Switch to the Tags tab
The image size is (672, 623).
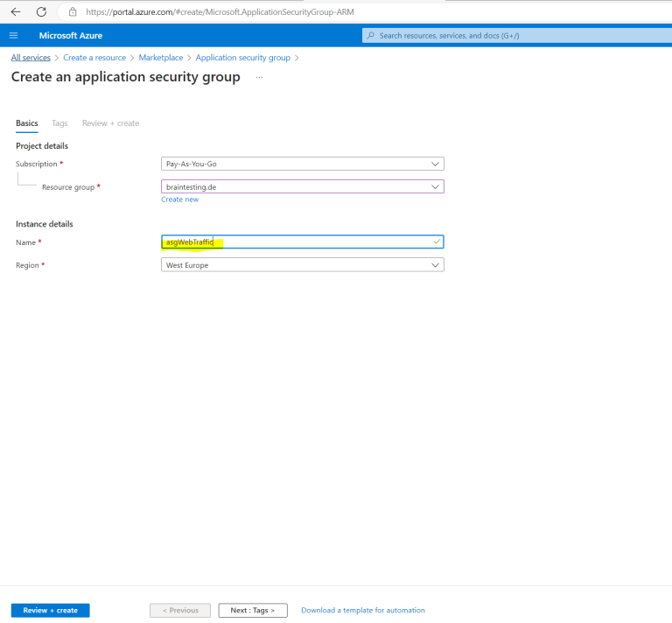coord(59,123)
